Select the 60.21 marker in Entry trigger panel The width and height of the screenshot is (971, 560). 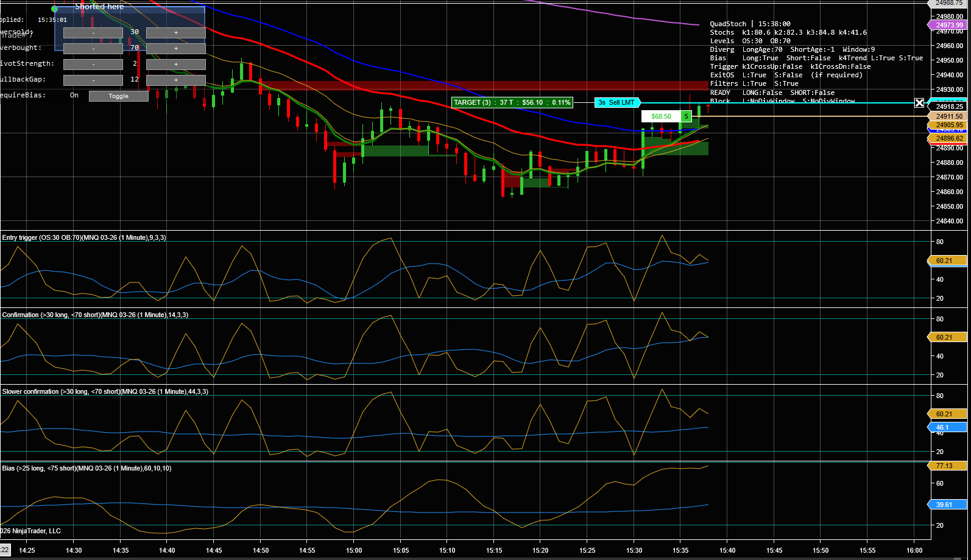pos(947,261)
